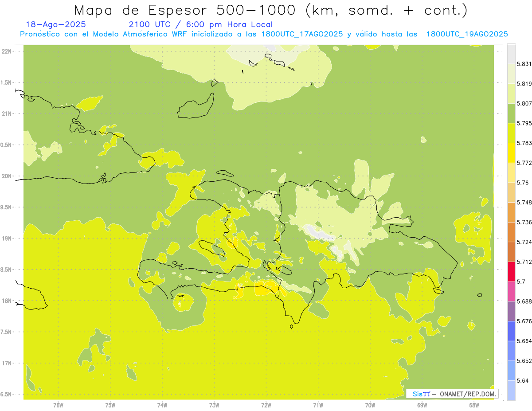The width and height of the screenshot is (532, 411).
Task: Click the 5.688 legend value
Action: pos(524,301)
